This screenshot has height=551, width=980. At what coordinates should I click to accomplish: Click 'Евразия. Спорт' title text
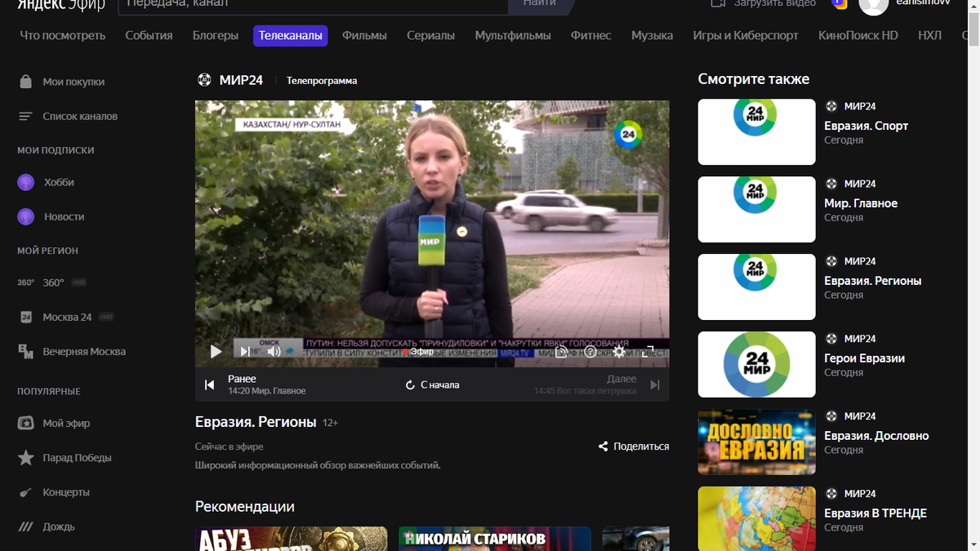click(866, 126)
